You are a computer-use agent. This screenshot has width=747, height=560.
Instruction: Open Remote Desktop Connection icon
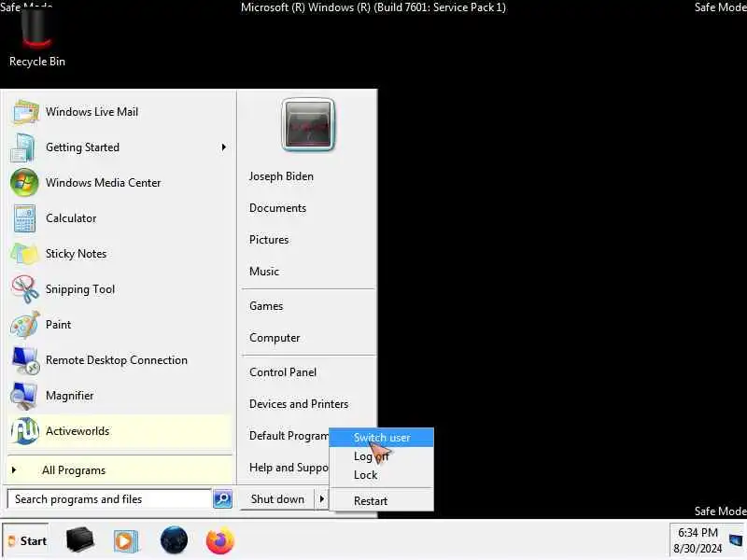[x=25, y=360]
